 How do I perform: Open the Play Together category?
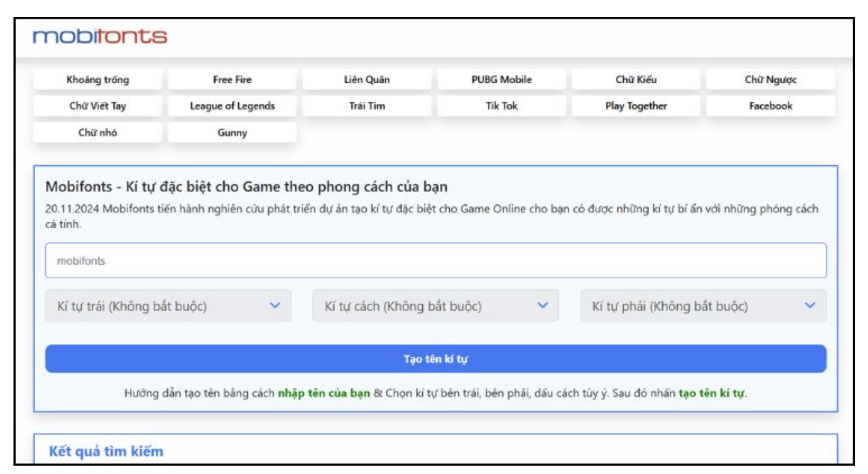click(635, 106)
